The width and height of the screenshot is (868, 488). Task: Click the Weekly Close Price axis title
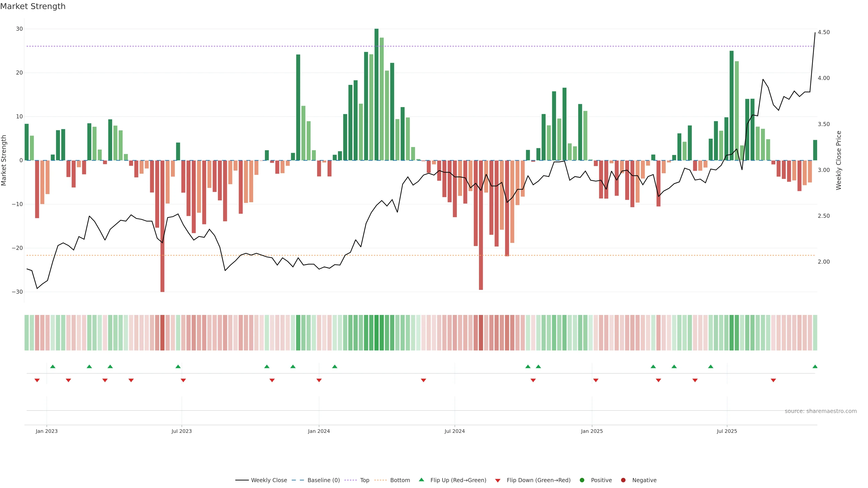coord(839,160)
